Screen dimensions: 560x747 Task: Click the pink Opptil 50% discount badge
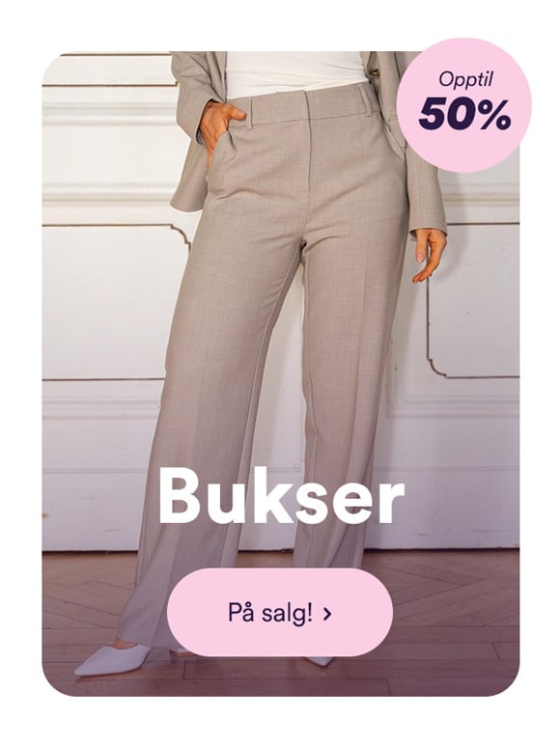tap(463, 105)
